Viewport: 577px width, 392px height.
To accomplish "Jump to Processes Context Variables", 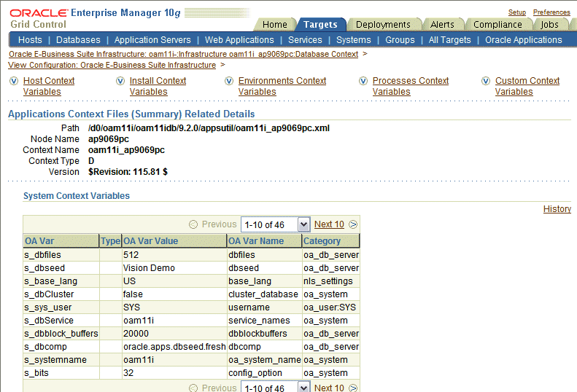I will pyautogui.click(x=410, y=86).
